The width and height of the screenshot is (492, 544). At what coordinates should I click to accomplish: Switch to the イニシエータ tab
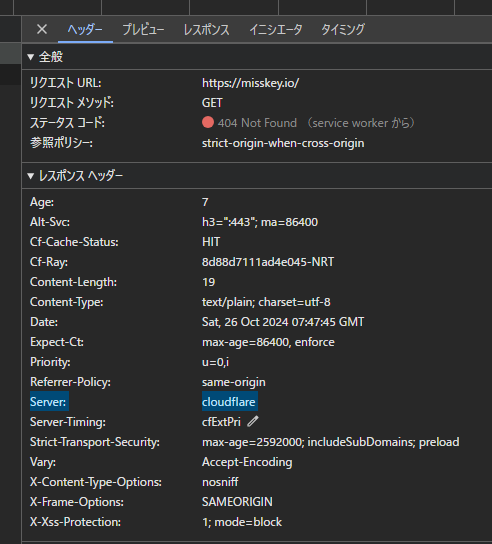point(276,29)
